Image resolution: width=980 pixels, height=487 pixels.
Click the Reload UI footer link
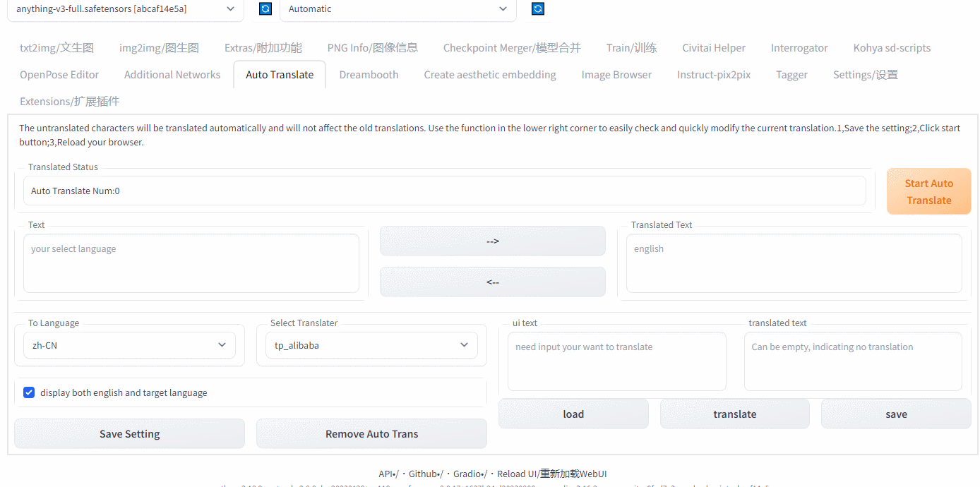point(551,474)
